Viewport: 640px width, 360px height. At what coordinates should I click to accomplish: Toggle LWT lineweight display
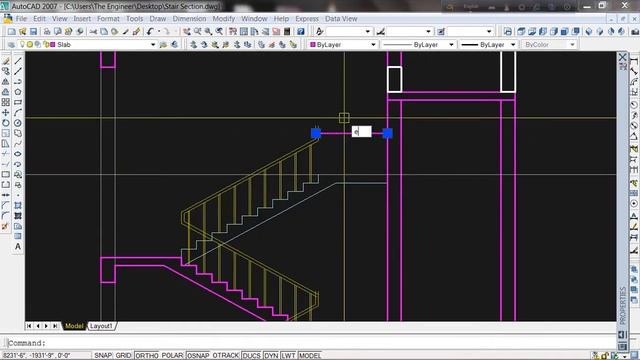[x=288, y=356]
